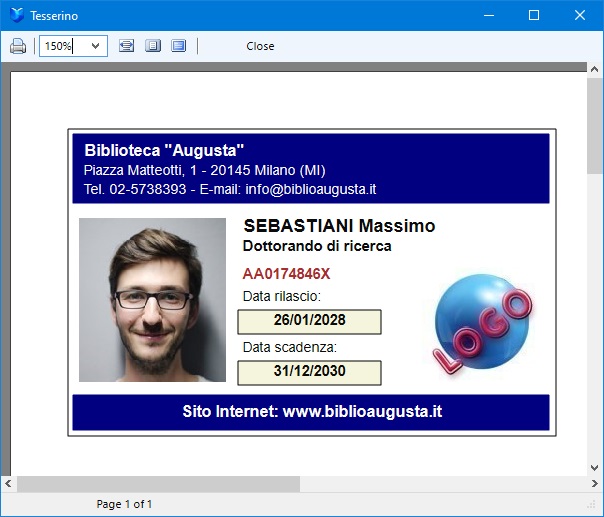Click the vertical scrollbar thumb
The width and height of the screenshot is (604, 517).
(x=594, y=126)
